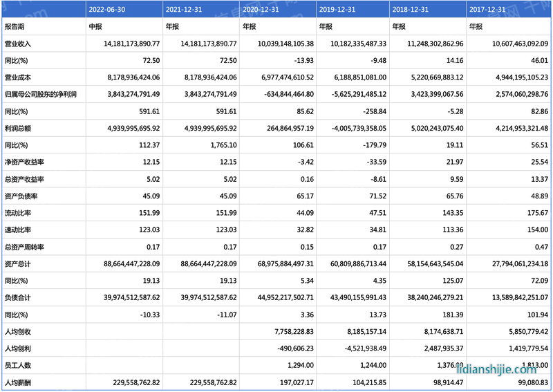Viewport: 553px width, 392px height.
Task: Click net profit growth value -258.84
Action: 375,111
